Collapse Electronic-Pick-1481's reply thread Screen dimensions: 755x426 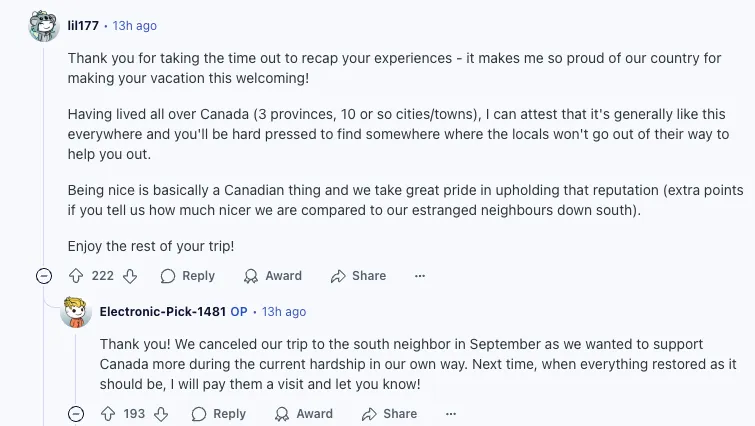(76, 414)
